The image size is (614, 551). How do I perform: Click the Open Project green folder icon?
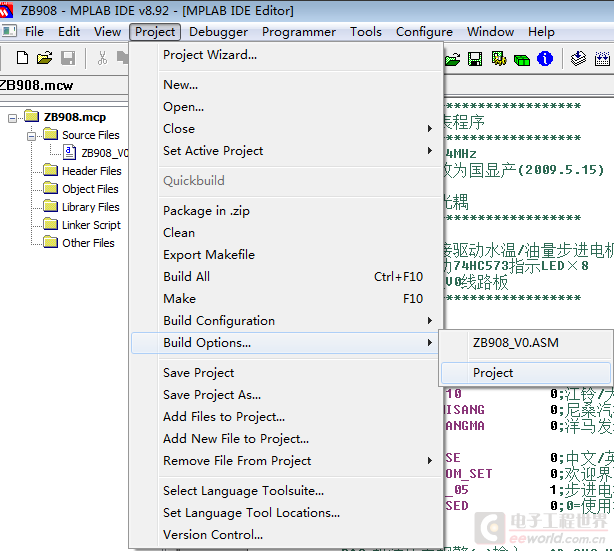click(453, 59)
